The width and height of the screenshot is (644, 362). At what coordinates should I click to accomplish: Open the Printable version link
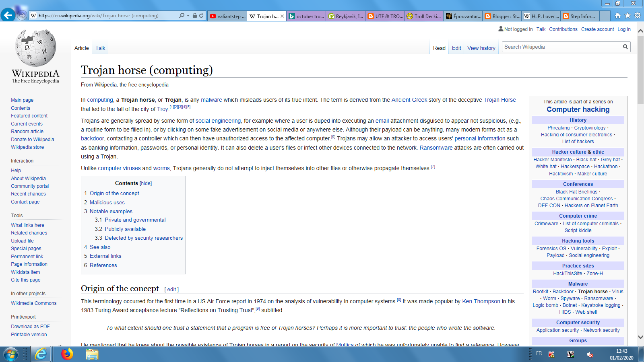click(29, 335)
